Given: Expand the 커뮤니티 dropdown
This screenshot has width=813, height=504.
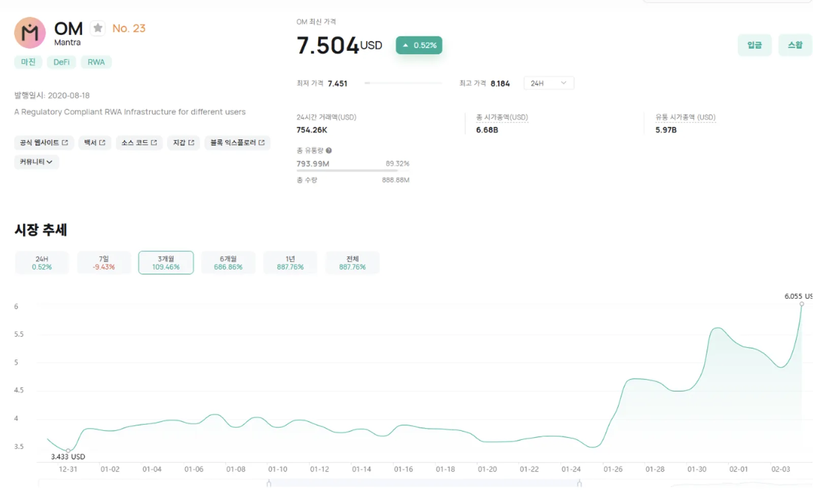Looking at the screenshot, I should pos(37,162).
